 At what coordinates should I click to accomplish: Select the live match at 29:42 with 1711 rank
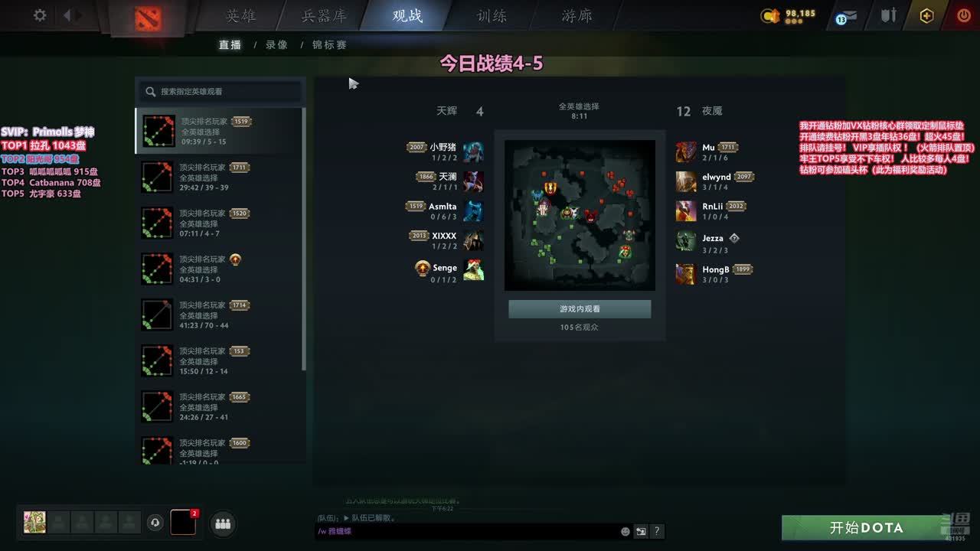pyautogui.click(x=219, y=177)
